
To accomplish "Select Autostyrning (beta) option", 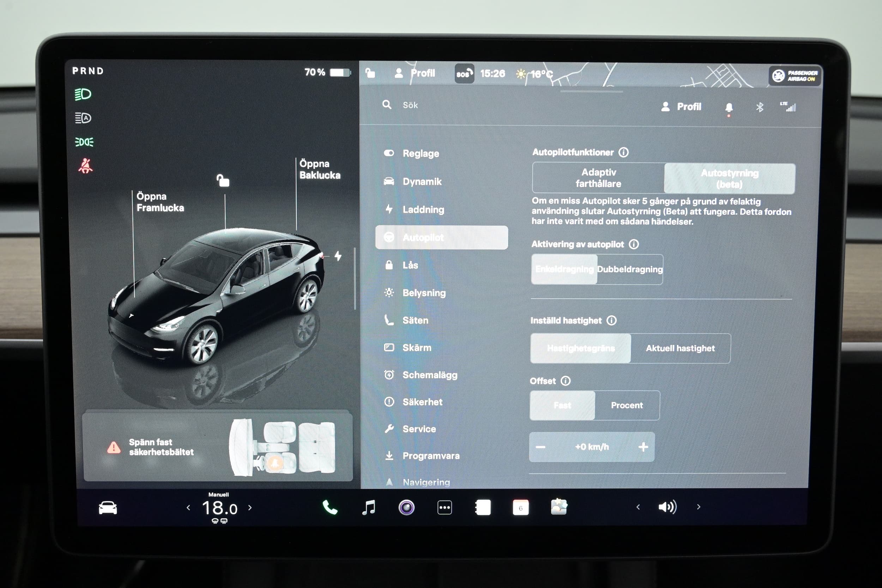I will point(729,178).
